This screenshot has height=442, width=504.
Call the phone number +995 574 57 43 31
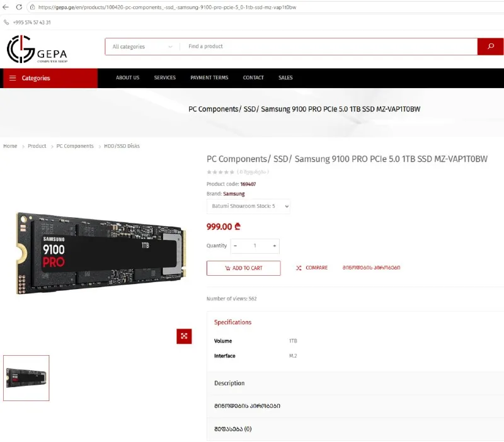click(31, 23)
